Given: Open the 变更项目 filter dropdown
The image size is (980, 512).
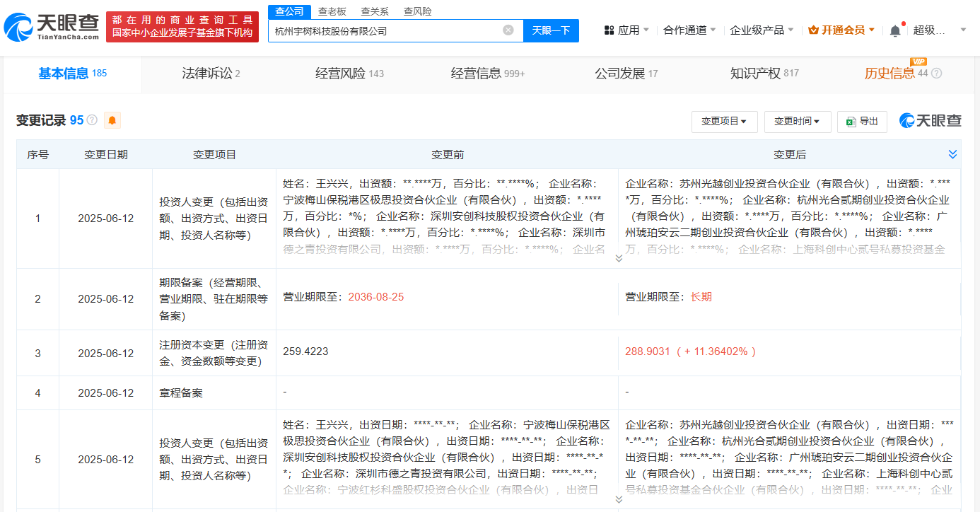Looking at the screenshot, I should click(724, 122).
